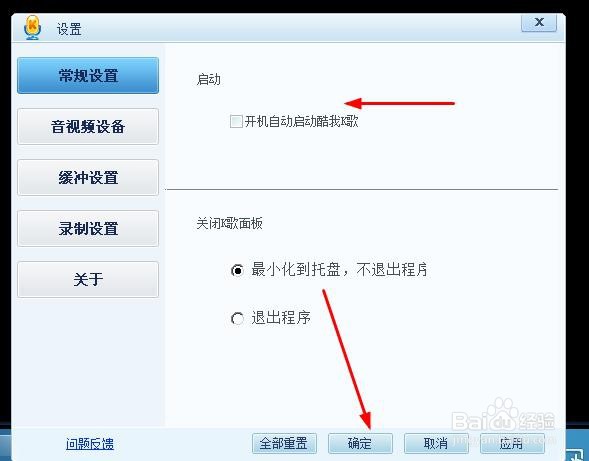Click the 全部重置 button
The image size is (589, 461).
[x=284, y=443]
